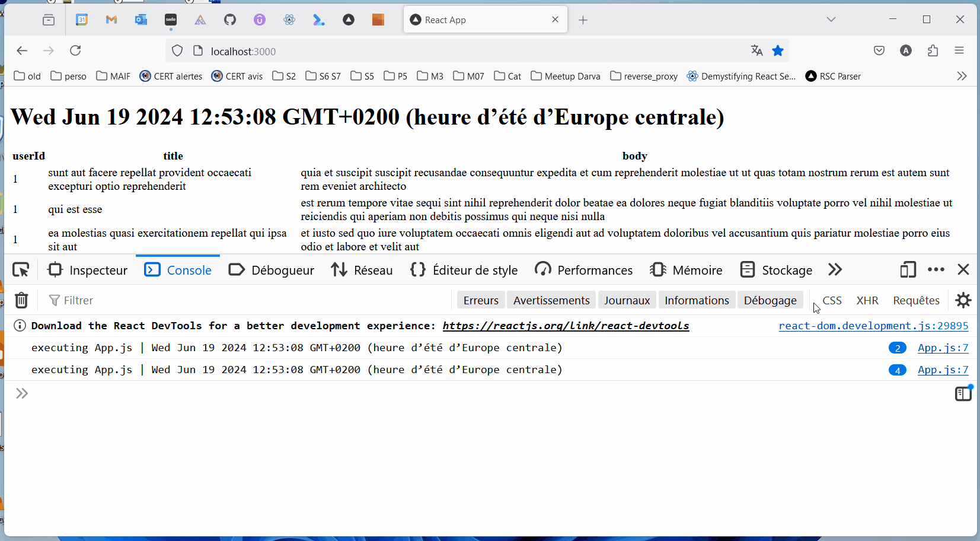Open CERT alertes bookmark
980x541 pixels.
pos(171,76)
